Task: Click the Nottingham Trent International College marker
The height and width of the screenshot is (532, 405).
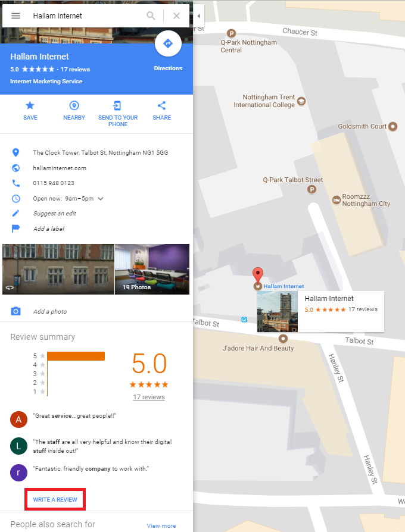Action: click(301, 101)
